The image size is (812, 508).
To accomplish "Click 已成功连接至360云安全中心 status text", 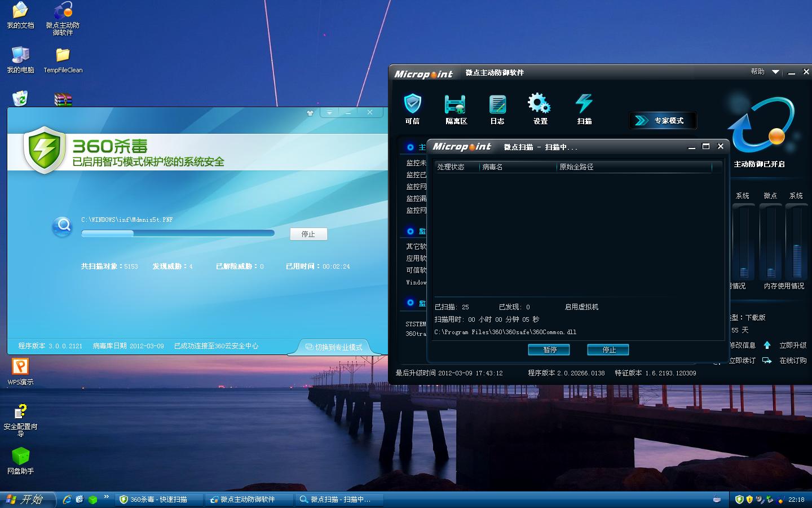I will [x=216, y=346].
